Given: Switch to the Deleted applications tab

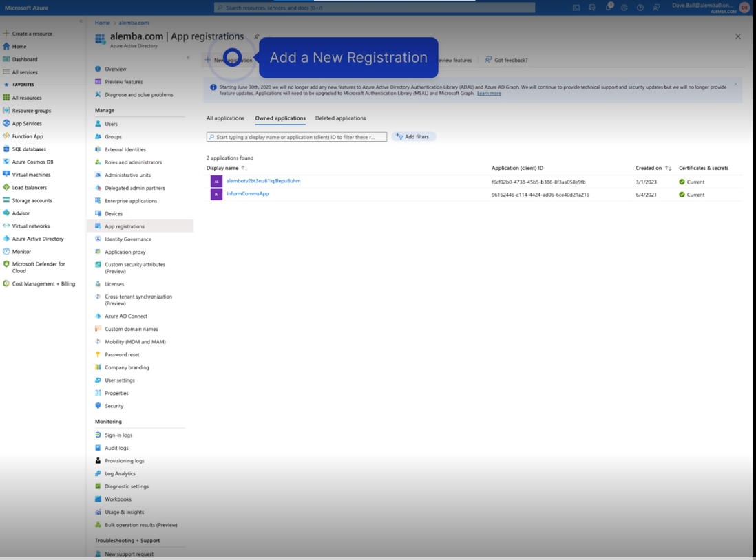Looking at the screenshot, I should pos(340,118).
